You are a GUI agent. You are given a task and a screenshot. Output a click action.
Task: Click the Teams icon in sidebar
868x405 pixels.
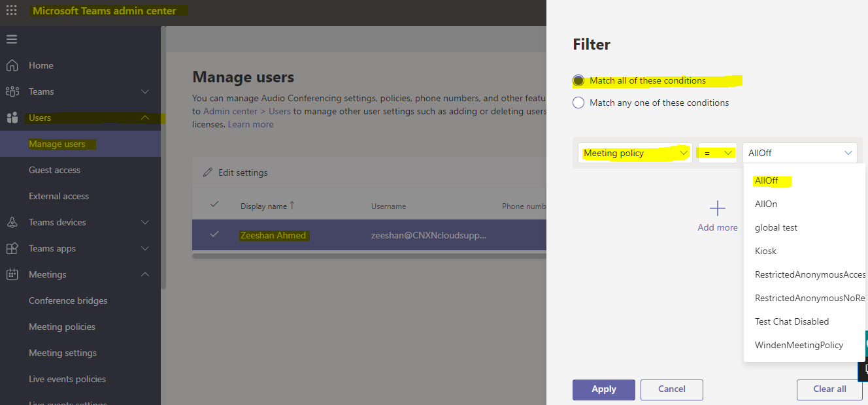click(x=12, y=91)
